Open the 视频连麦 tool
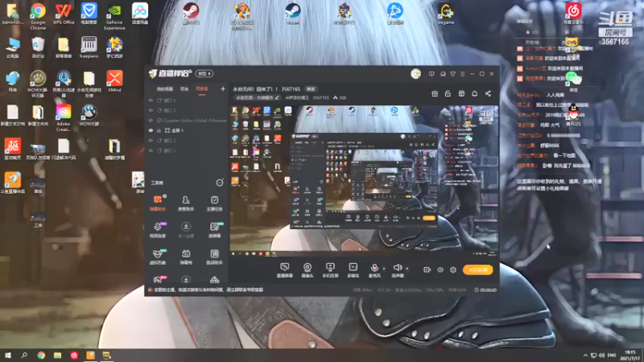This screenshot has height=362, width=644. [158, 230]
